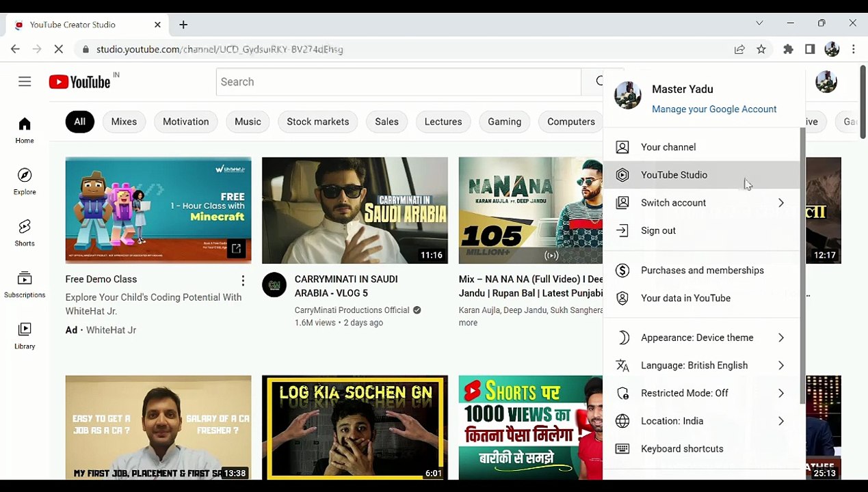The image size is (868, 492).
Task: Click the YouTube search input field
Action: (399, 82)
